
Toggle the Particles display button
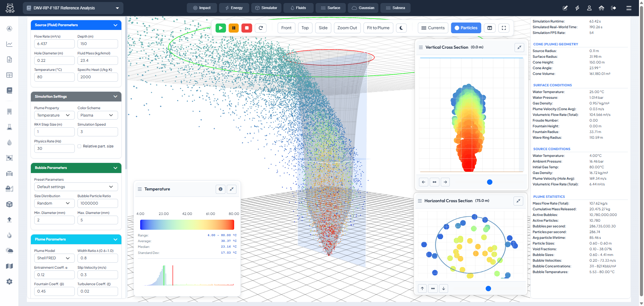[x=466, y=28]
